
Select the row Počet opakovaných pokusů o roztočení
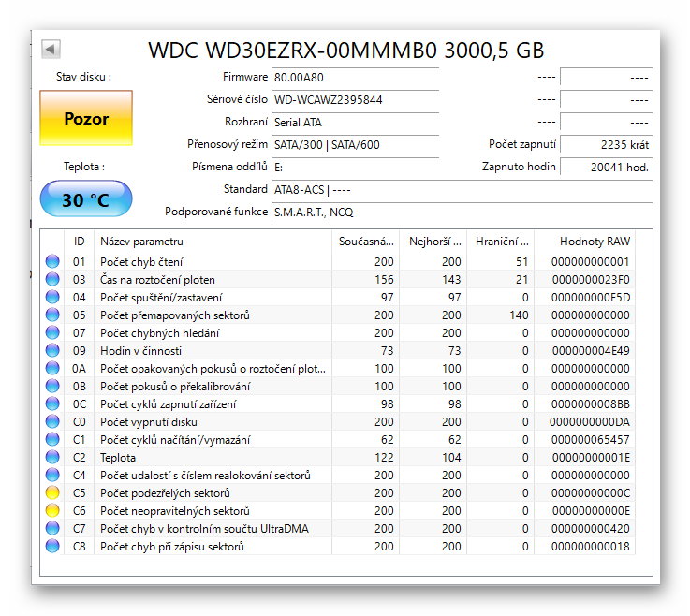339,368
